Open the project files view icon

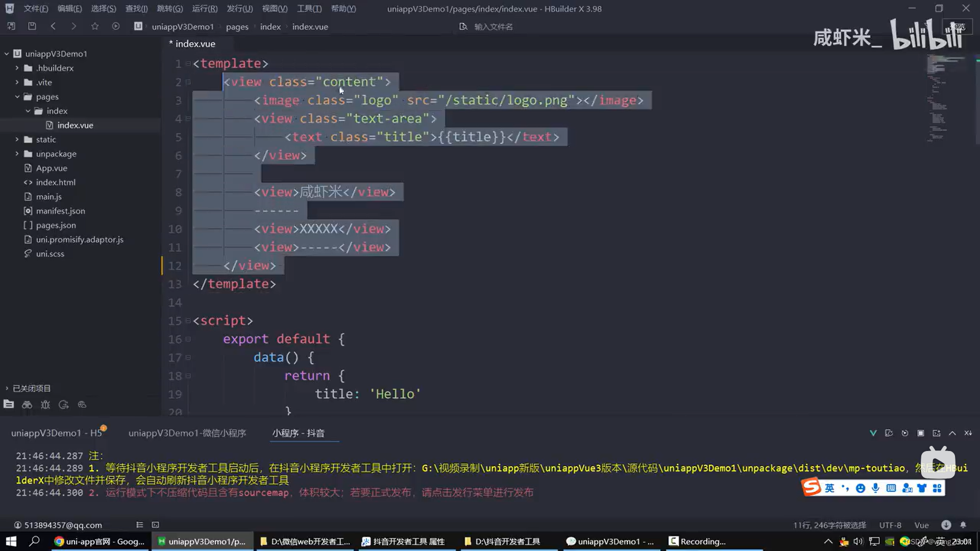pos(9,405)
